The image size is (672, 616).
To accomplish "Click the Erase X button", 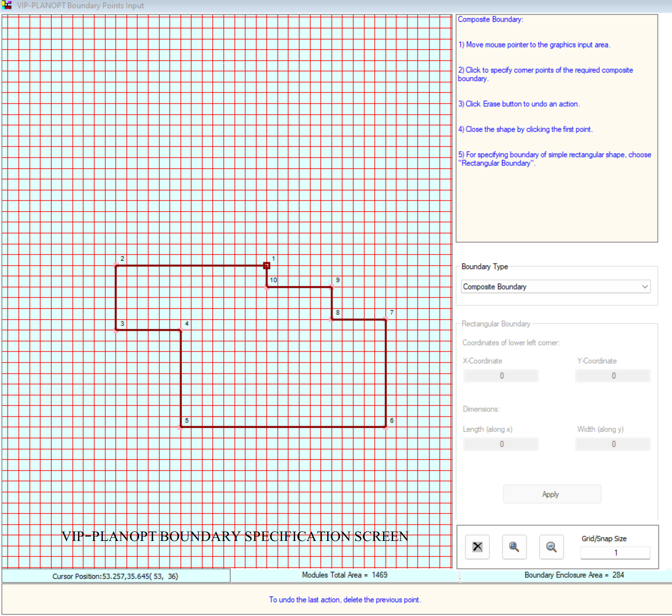I will (477, 547).
